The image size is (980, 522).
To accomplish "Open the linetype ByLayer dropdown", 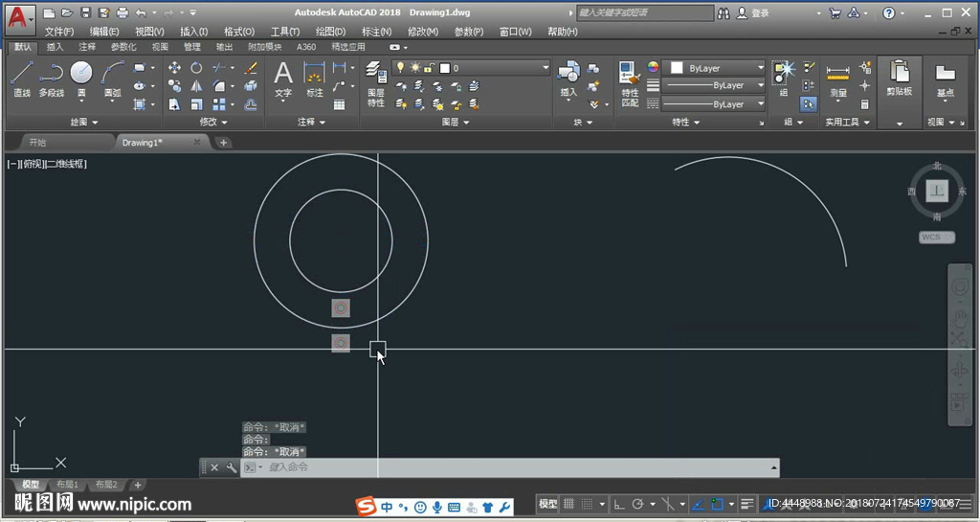I will 713,103.
